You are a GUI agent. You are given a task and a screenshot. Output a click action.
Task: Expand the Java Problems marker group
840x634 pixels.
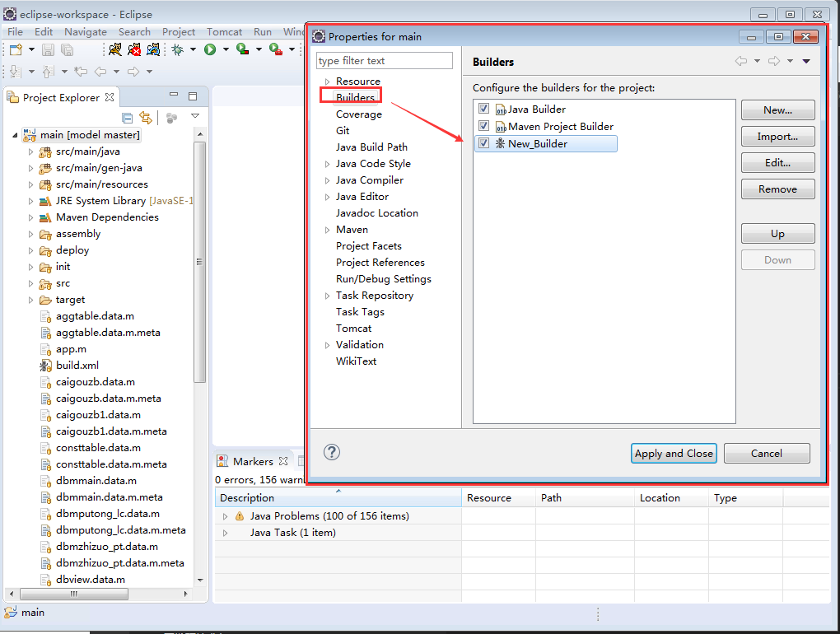point(225,516)
